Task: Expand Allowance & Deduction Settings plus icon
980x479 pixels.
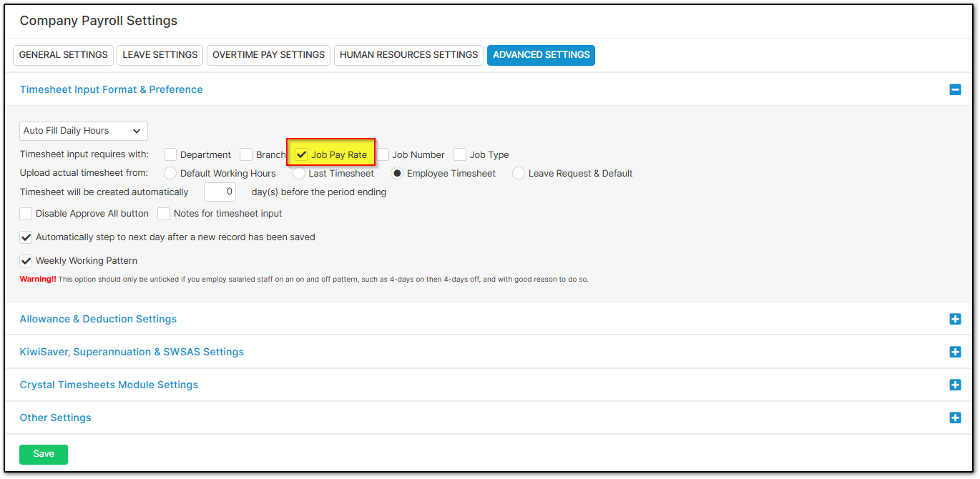Action: 955,319
